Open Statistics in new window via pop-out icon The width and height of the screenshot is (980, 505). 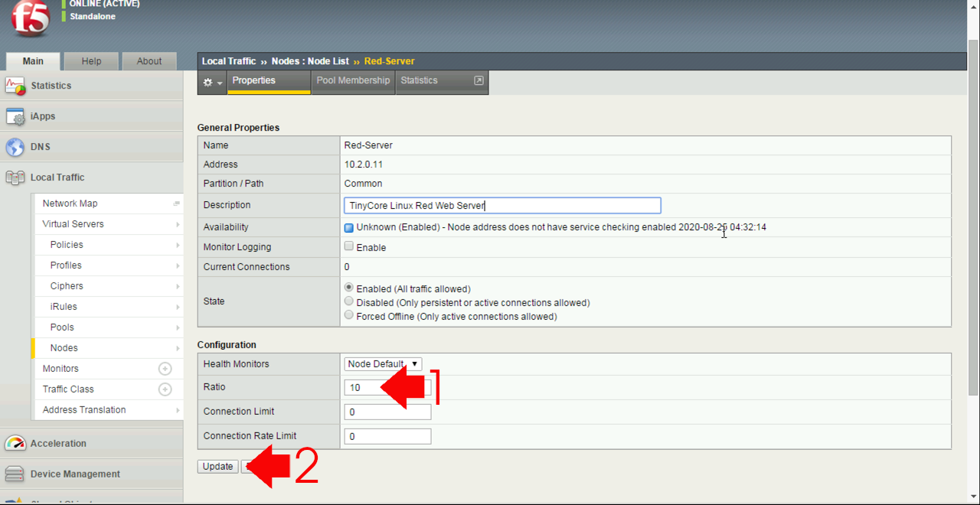[x=479, y=80]
